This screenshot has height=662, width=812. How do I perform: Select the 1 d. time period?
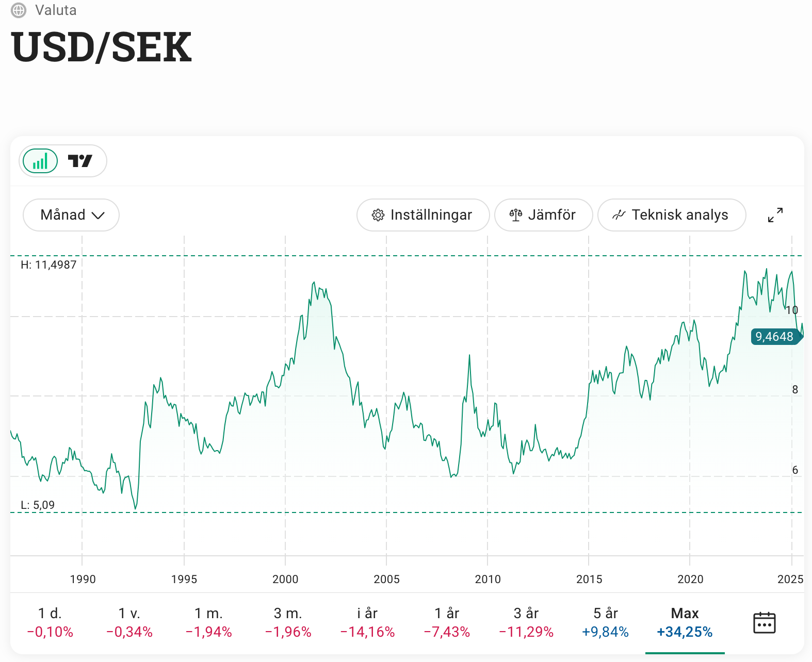(x=50, y=622)
